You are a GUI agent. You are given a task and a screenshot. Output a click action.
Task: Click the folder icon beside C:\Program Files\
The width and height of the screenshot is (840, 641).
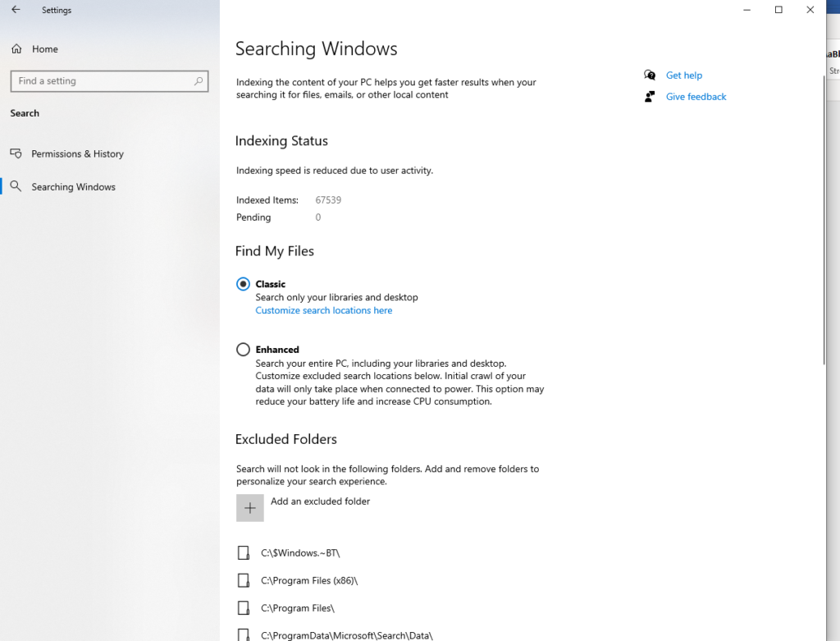[x=244, y=607]
